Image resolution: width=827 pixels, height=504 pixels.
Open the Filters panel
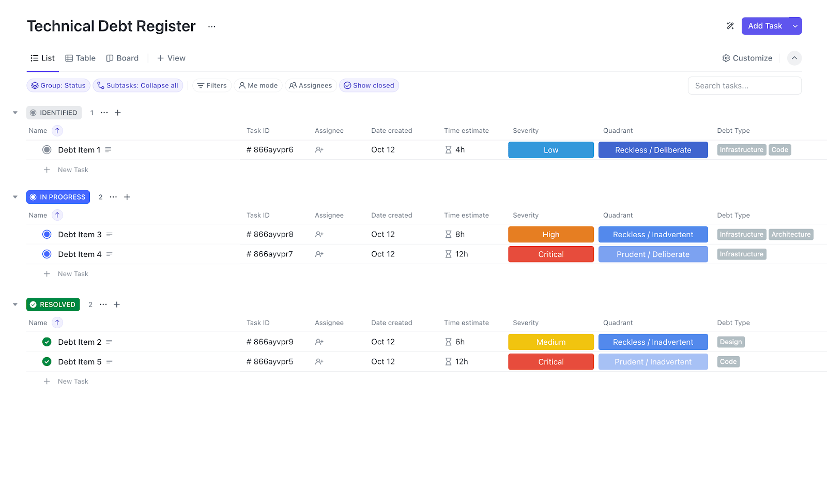pos(211,85)
